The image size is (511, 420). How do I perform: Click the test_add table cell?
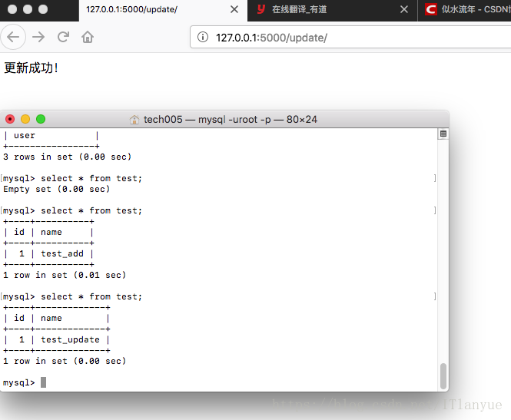point(62,253)
